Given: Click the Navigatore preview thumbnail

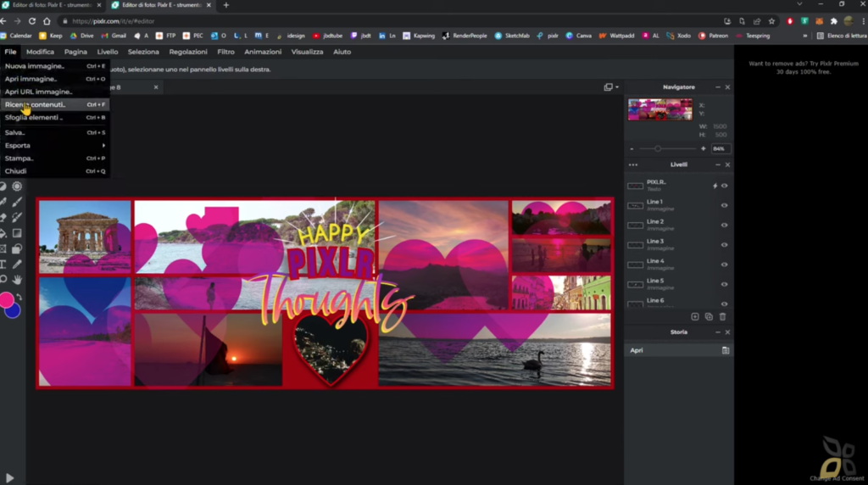Looking at the screenshot, I should tap(659, 109).
